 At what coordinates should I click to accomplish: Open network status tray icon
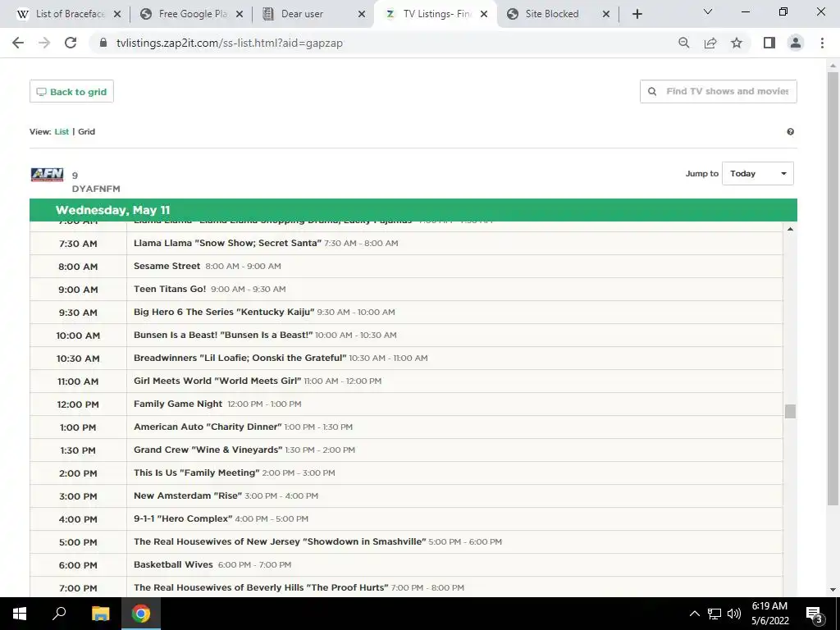coord(714,614)
